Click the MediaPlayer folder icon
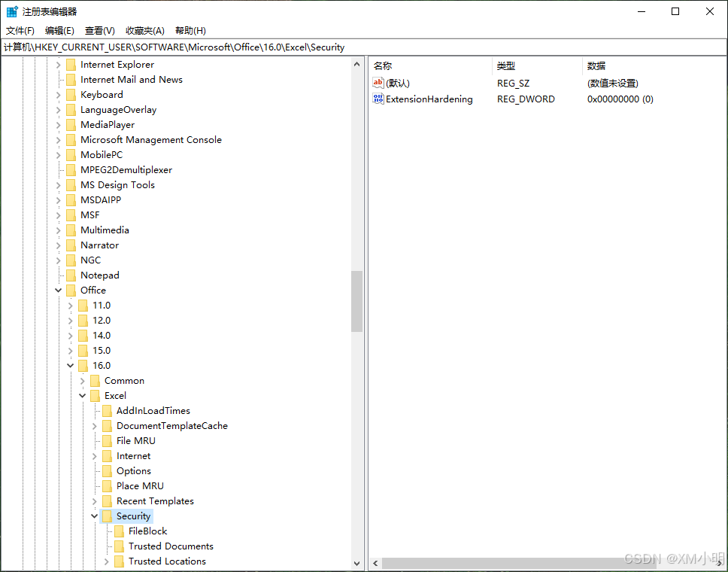 click(x=71, y=125)
